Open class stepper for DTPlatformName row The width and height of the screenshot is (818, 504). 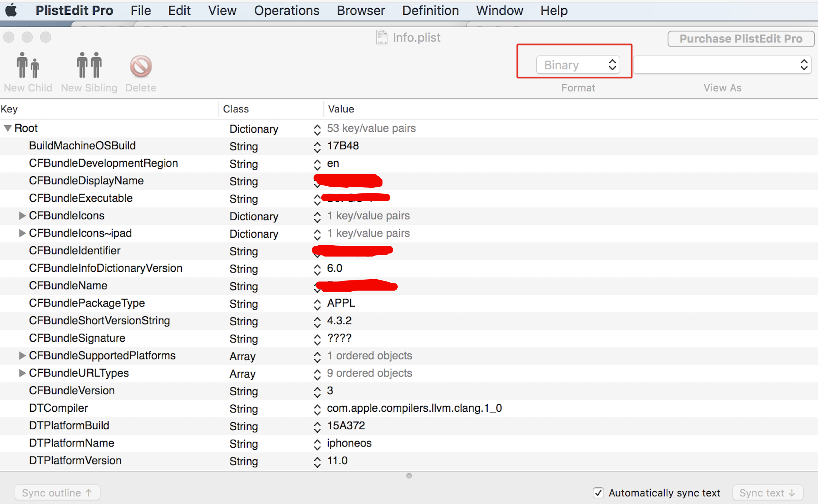[317, 444]
